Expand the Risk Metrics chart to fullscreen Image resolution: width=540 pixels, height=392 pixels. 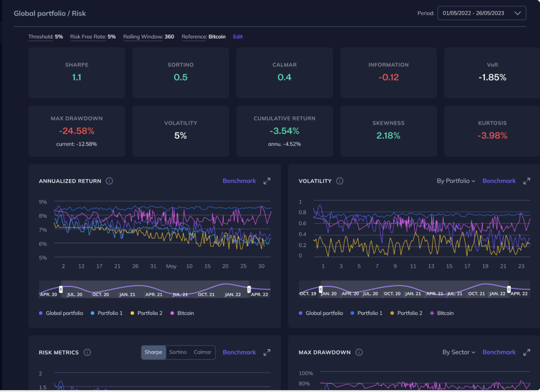click(x=267, y=352)
